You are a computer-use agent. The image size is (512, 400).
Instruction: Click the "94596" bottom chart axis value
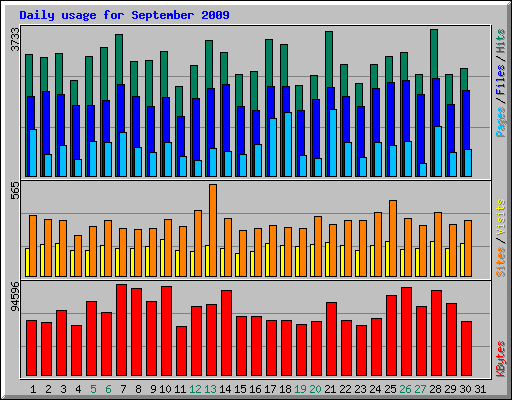tap(15, 296)
